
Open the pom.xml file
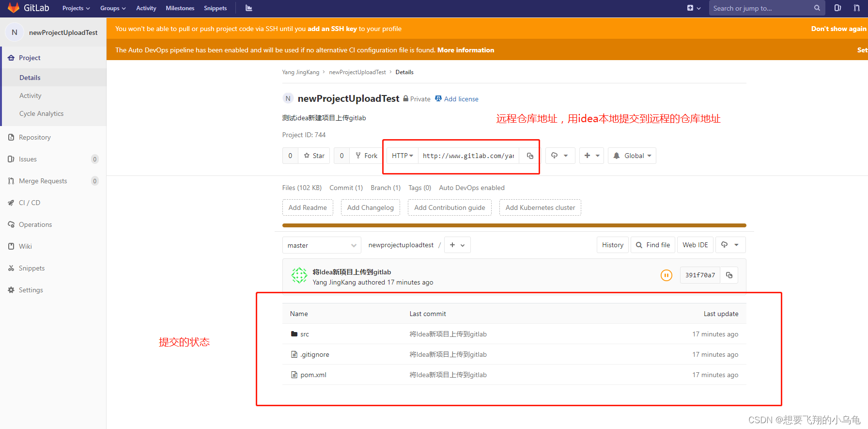[313, 375]
